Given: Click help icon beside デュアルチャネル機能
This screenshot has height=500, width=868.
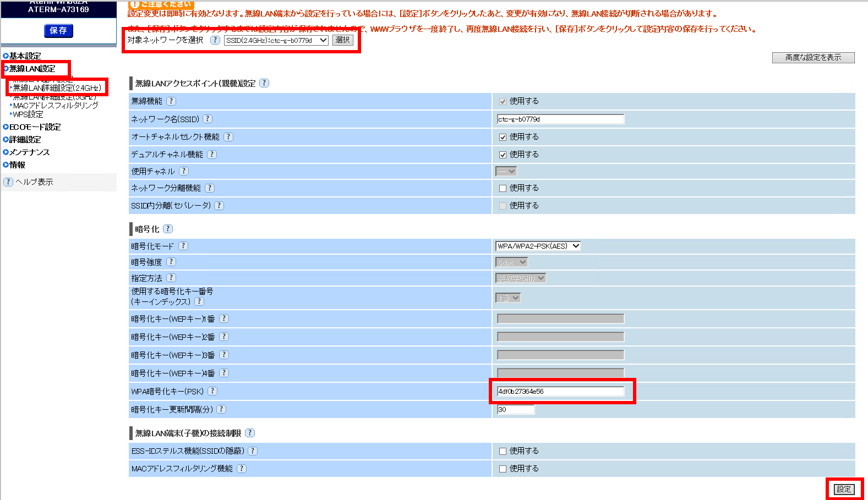Looking at the screenshot, I should (212, 155).
